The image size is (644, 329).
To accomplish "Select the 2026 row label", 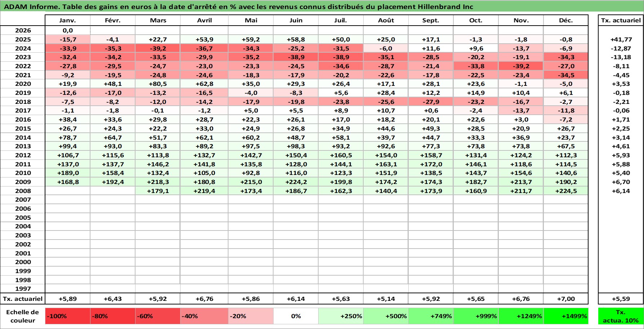I will tap(23, 30).
